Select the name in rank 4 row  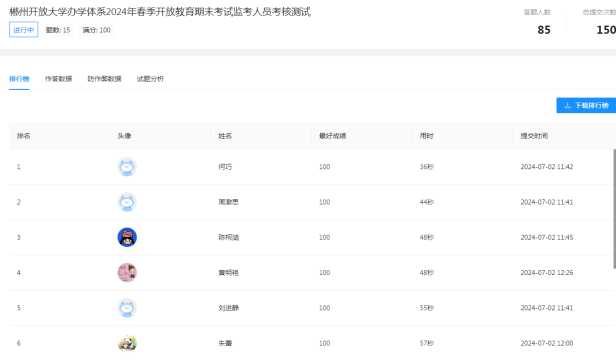click(229, 273)
